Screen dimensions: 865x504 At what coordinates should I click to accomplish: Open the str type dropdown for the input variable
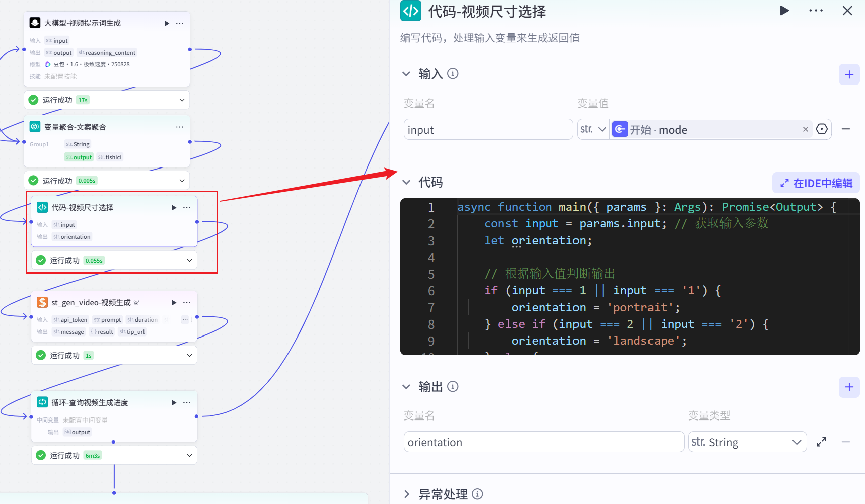[x=593, y=129]
